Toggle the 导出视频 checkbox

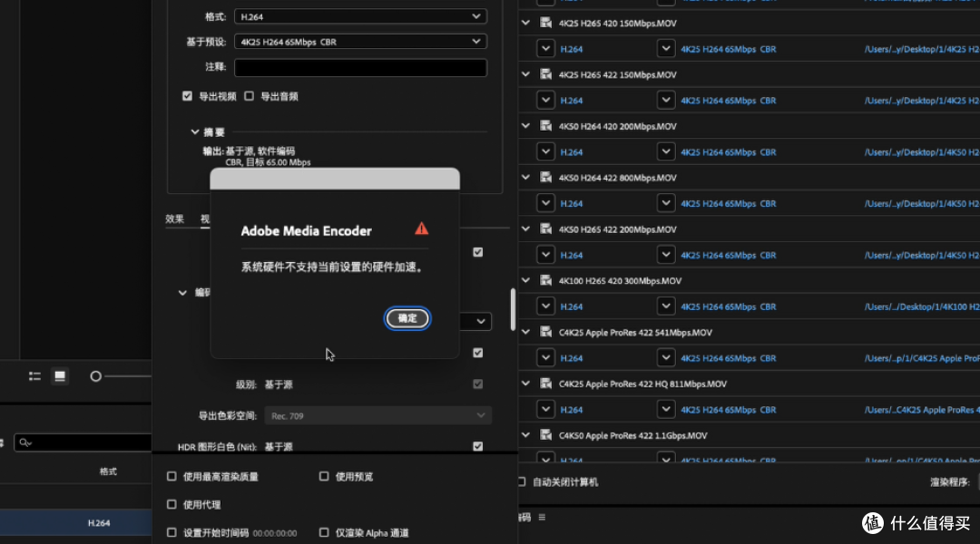188,96
